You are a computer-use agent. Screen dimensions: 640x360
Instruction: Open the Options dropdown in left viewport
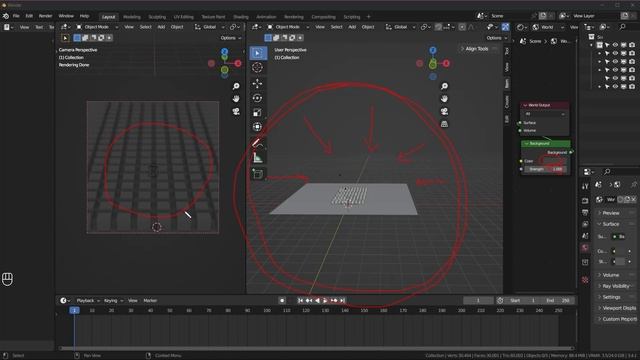231,38
